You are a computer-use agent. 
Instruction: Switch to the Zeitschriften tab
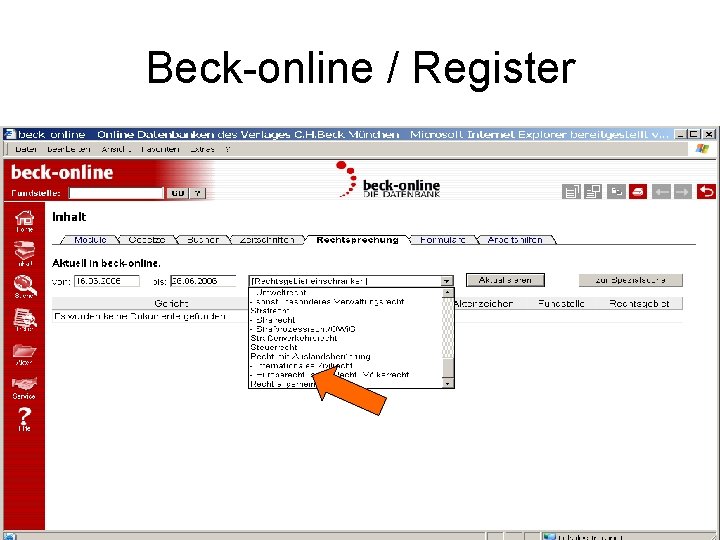click(267, 240)
